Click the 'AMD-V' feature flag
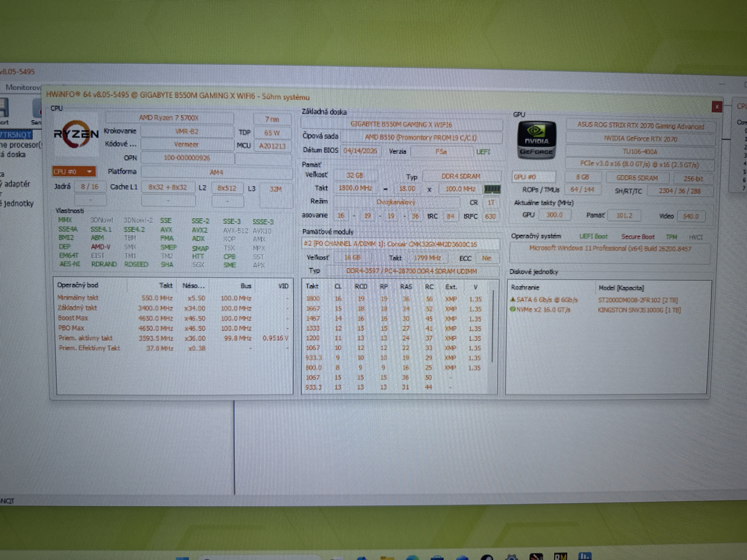Screen dimensions: 747x560 pyautogui.click(x=101, y=247)
